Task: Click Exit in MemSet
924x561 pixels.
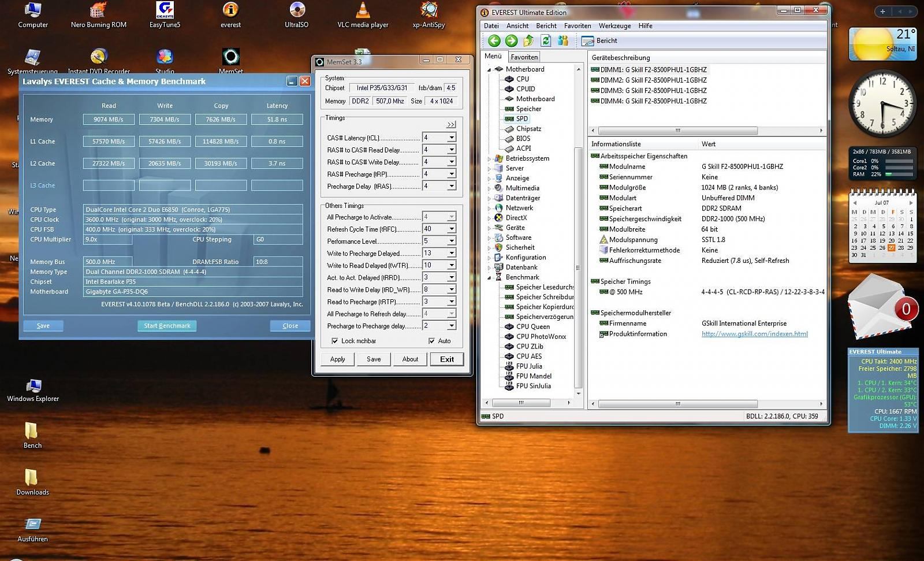Action: (447, 359)
